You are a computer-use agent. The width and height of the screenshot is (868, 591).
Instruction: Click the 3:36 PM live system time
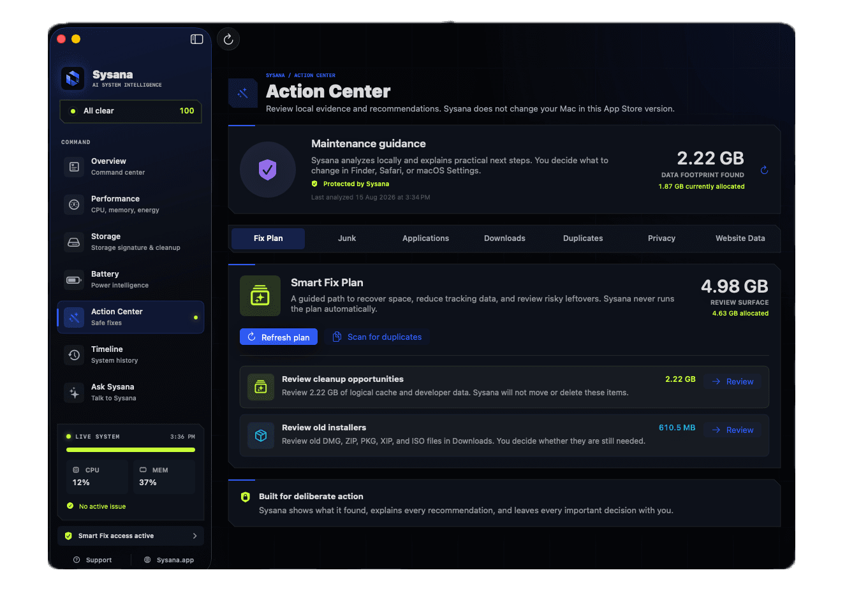182,437
